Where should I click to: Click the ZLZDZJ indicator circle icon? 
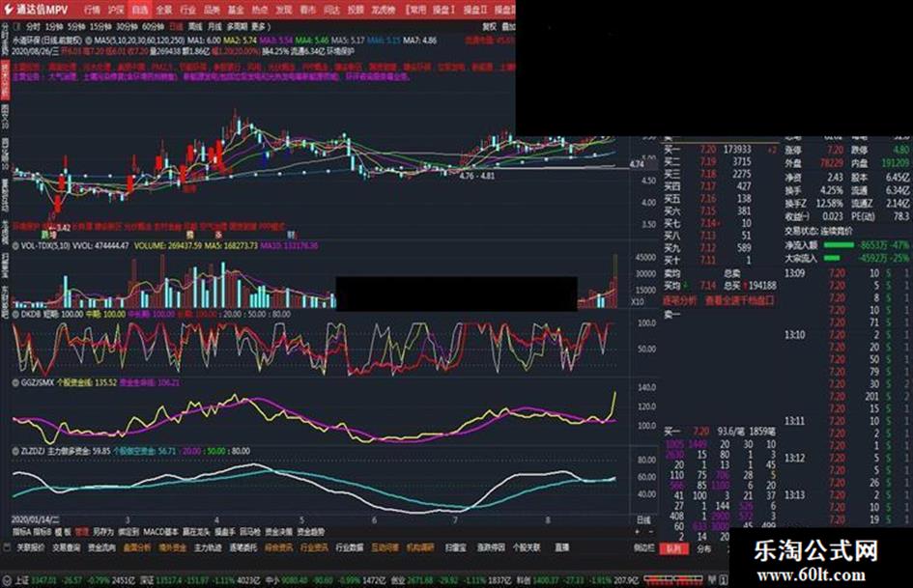[x=15, y=451]
